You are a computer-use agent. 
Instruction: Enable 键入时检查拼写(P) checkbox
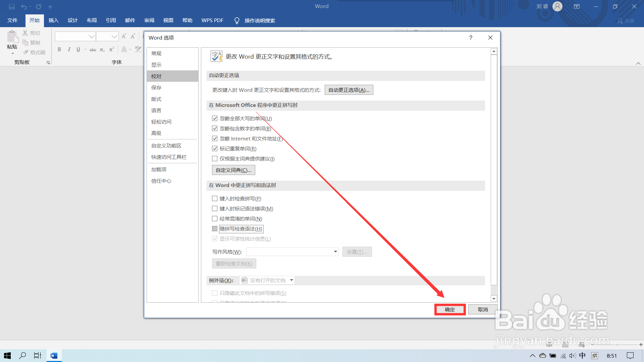click(215, 198)
